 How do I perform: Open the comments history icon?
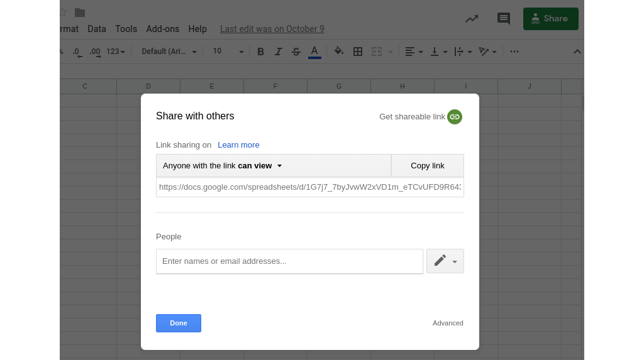point(504,19)
